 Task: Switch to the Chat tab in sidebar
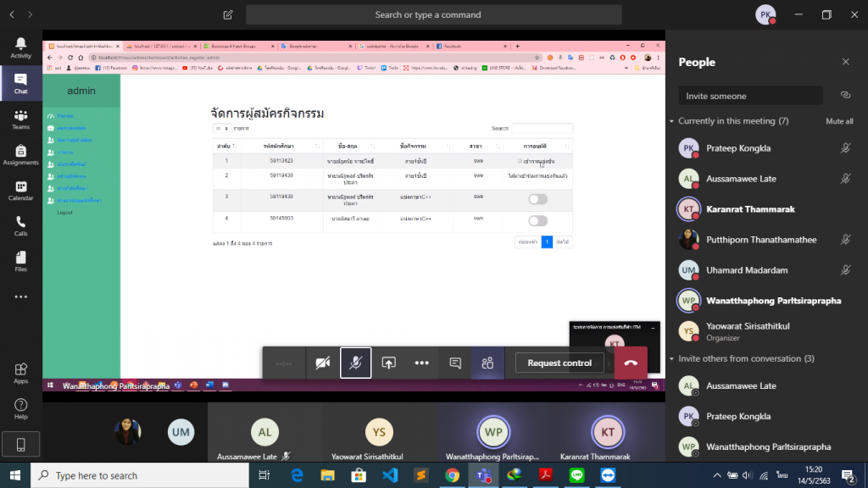point(20,84)
